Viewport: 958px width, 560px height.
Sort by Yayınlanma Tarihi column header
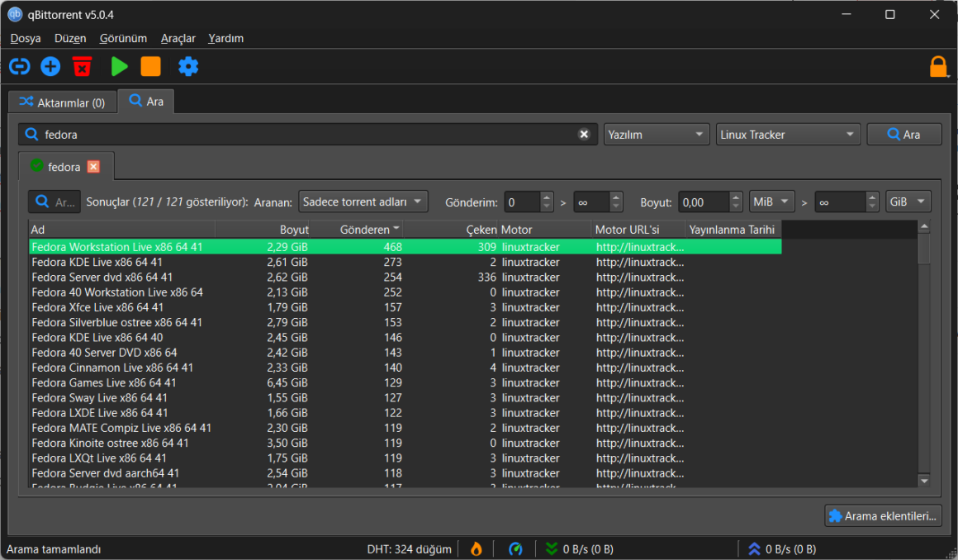[733, 230]
